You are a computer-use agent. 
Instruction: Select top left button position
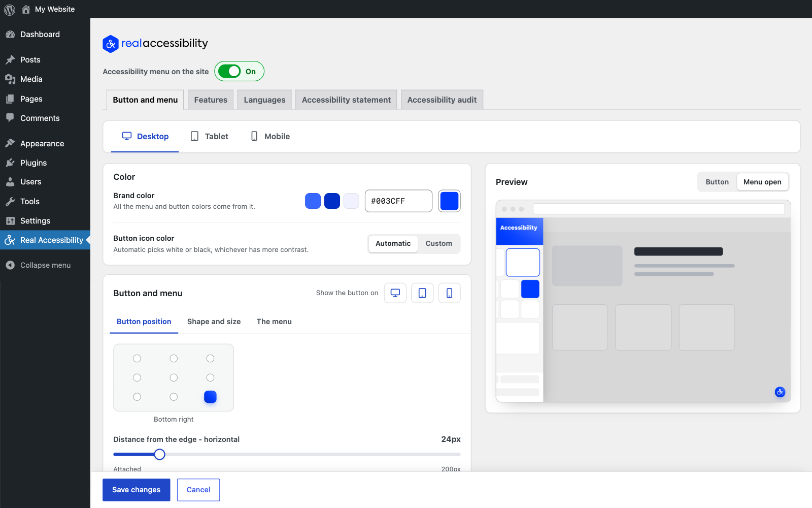[137, 359]
